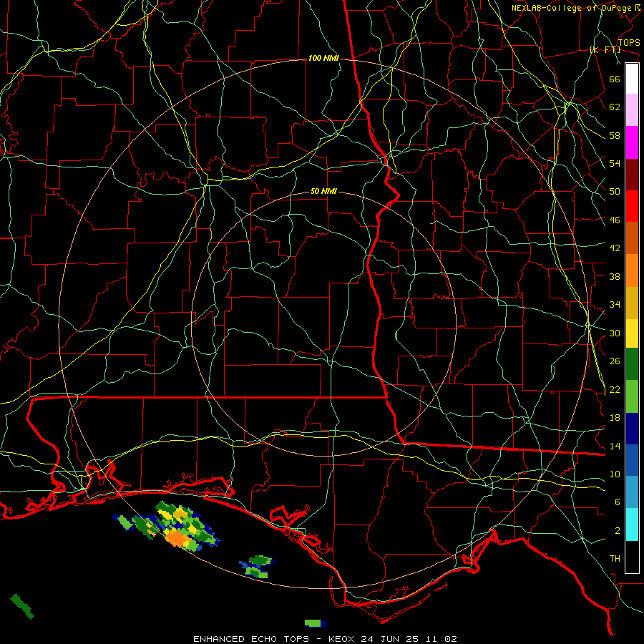This screenshot has width=644, height=644.
Task: Click the TH legend label
Action: click(615, 559)
